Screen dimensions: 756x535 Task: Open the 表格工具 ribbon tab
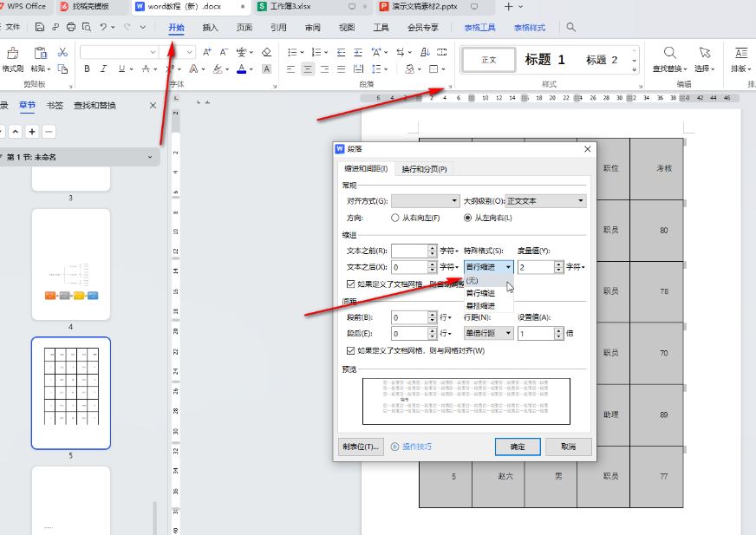479,28
